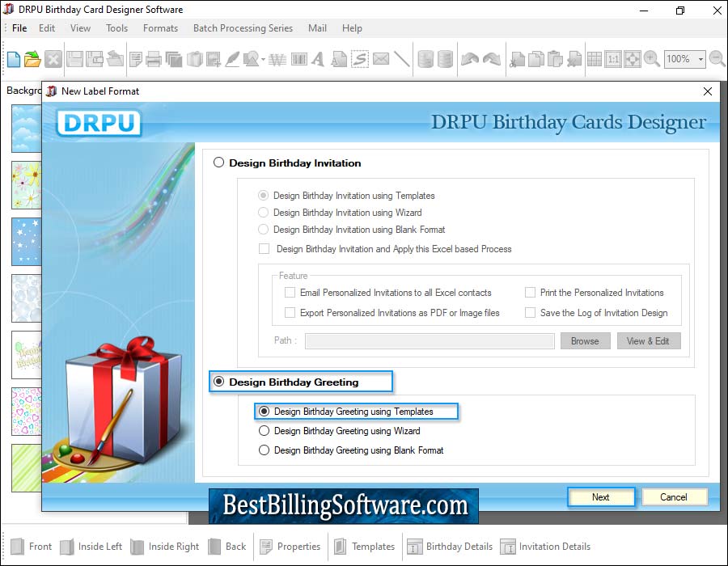
Task: Choose Design Birthday Invitation using Blank Format
Action: click(263, 230)
